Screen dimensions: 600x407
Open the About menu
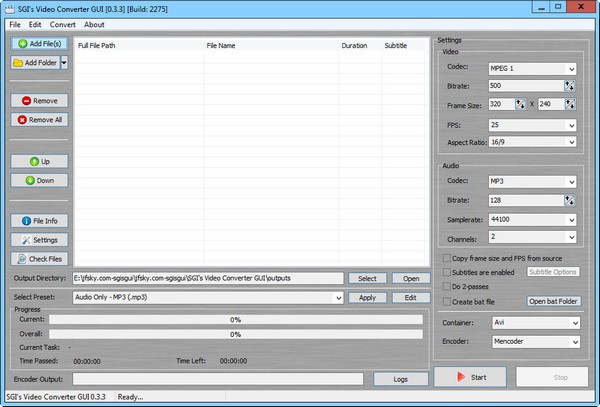point(94,24)
